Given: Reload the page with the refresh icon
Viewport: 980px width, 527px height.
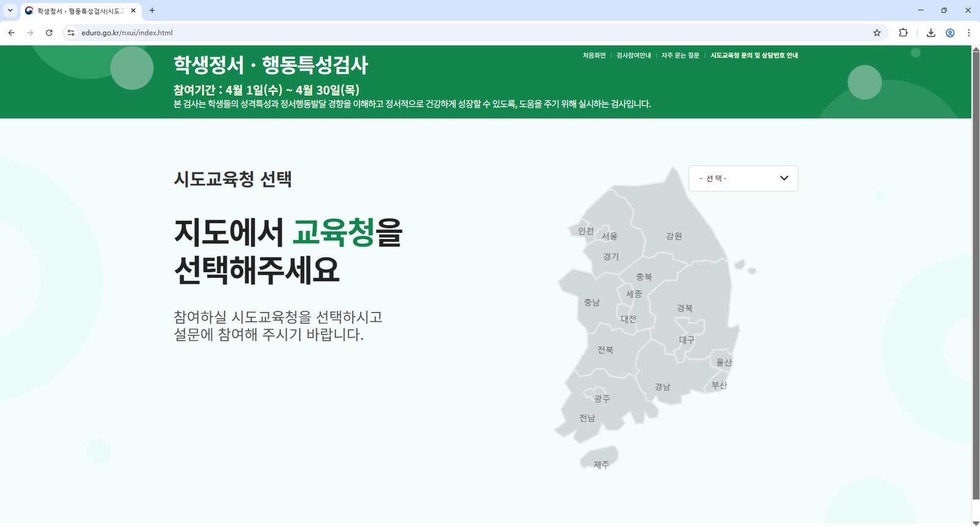Looking at the screenshot, I should pyautogui.click(x=49, y=33).
